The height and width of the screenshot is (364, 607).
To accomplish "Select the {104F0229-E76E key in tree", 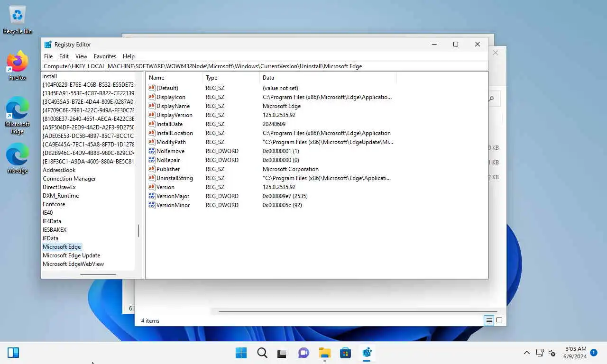I will (89, 85).
